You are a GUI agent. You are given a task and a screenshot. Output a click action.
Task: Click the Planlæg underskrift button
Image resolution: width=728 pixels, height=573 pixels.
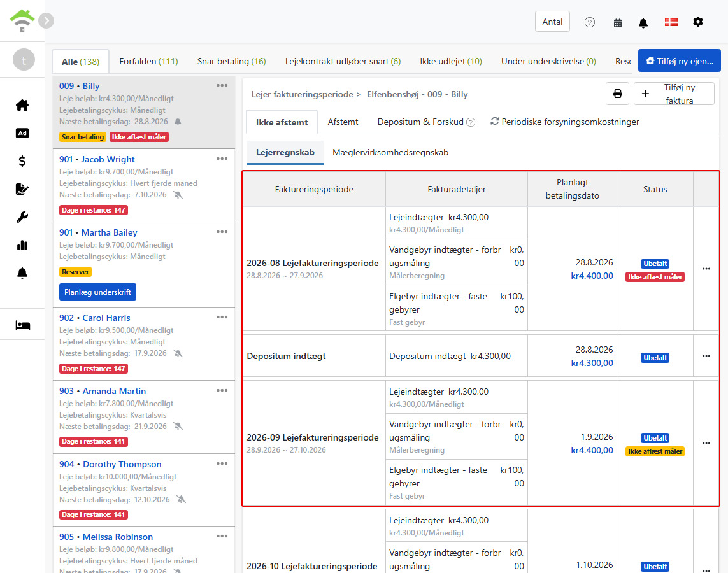pos(97,292)
